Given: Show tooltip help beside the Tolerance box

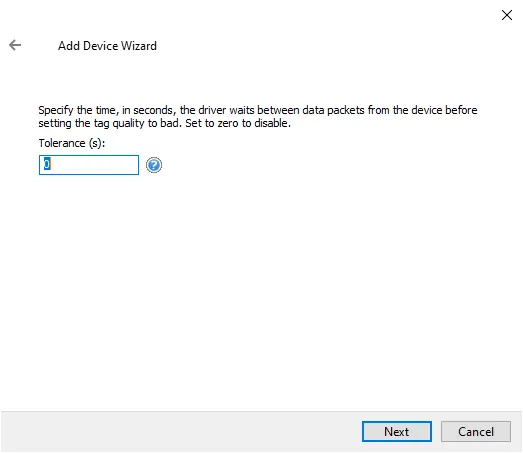Looking at the screenshot, I should coord(154,165).
